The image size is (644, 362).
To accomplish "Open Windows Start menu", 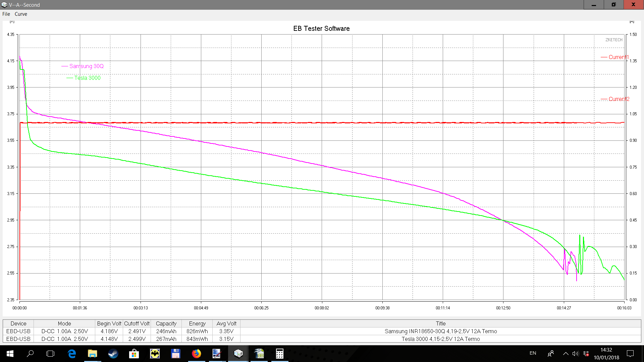I will [10, 354].
